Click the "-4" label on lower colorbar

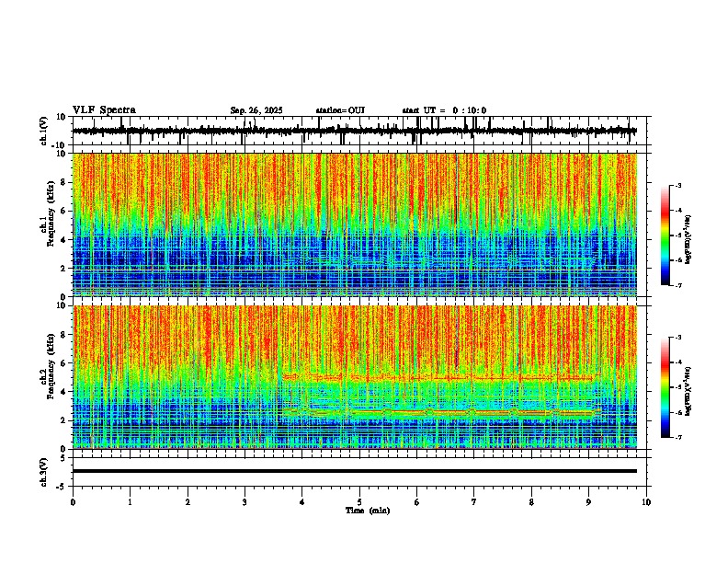pos(677,362)
